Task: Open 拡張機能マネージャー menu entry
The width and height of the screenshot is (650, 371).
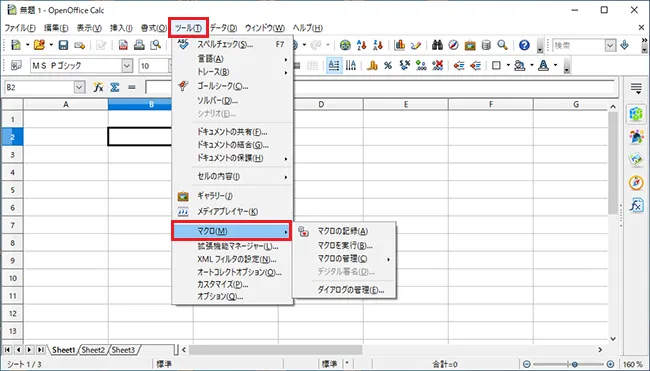Action: click(x=232, y=246)
